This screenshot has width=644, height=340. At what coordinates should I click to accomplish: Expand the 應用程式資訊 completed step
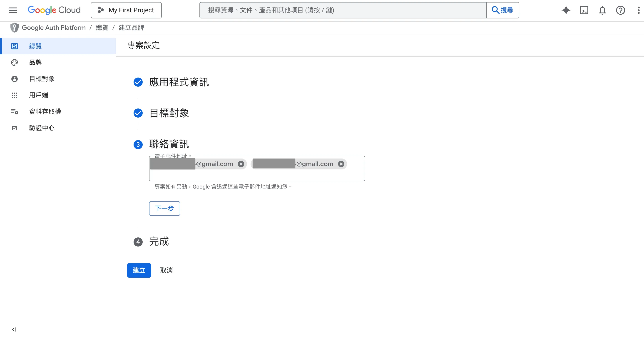179,82
